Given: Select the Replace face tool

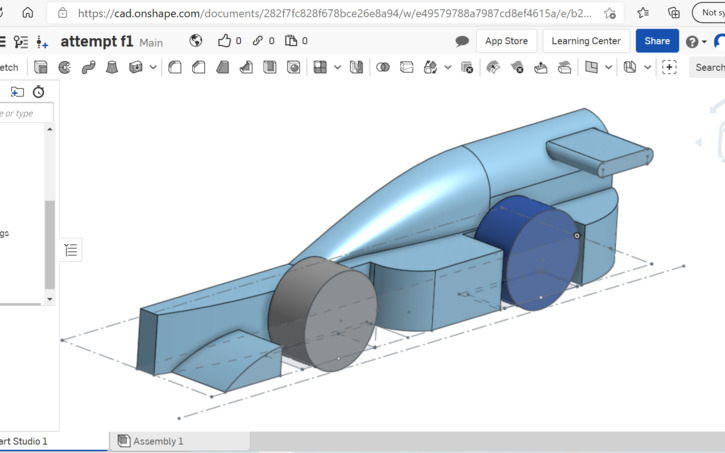Looking at the screenshot, I should (x=564, y=67).
